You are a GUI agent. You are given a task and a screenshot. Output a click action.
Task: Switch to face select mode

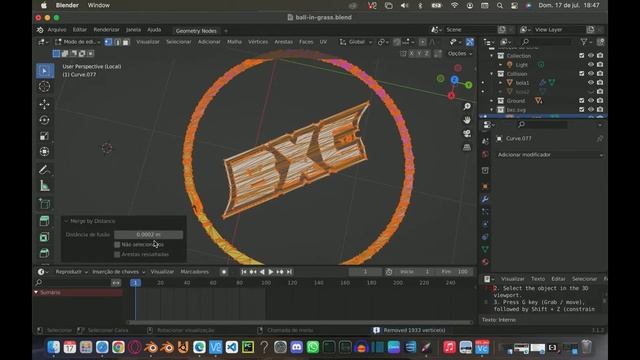(126, 42)
